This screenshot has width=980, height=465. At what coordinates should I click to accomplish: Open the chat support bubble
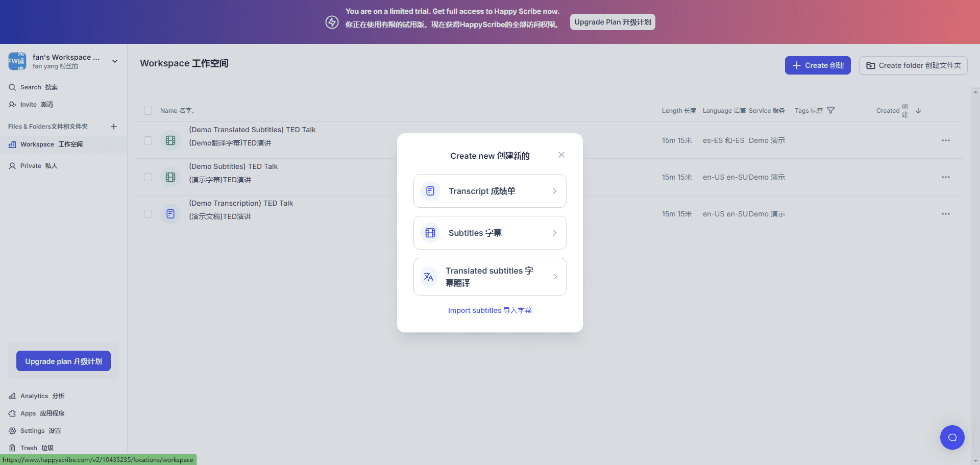pos(952,437)
